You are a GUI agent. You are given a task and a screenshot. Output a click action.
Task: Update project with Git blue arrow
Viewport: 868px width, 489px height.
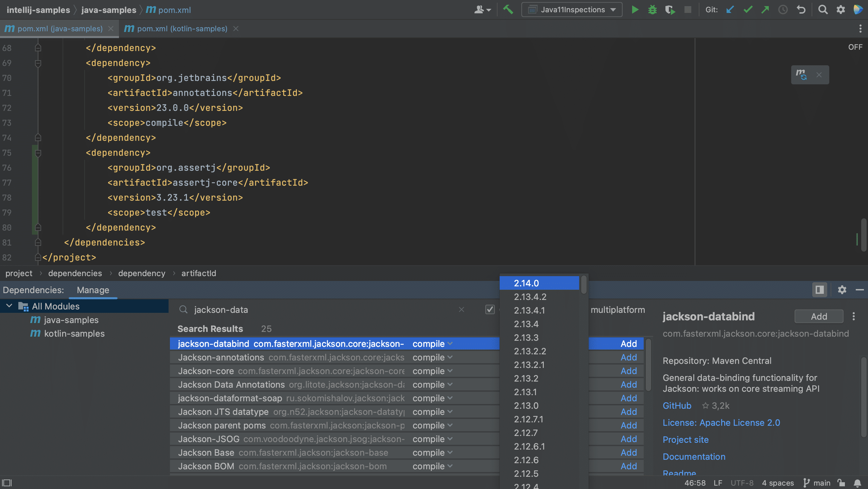click(x=730, y=10)
